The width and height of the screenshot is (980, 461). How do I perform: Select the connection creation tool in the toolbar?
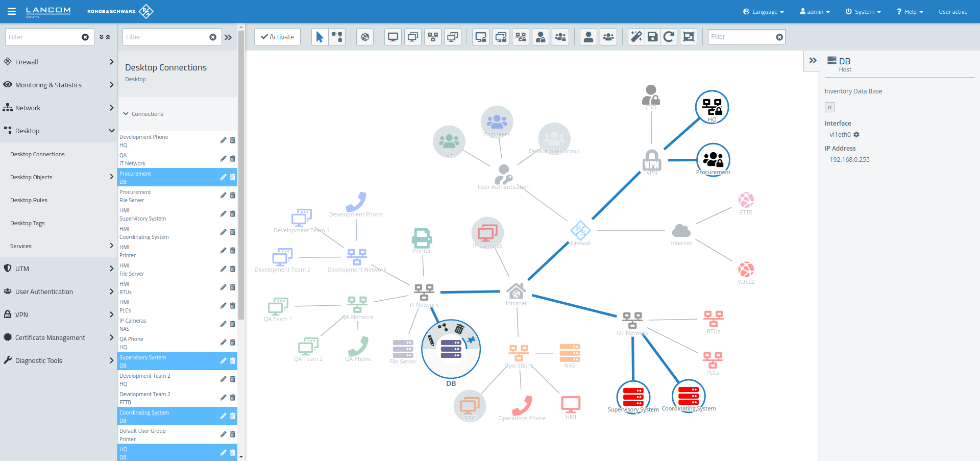(337, 36)
